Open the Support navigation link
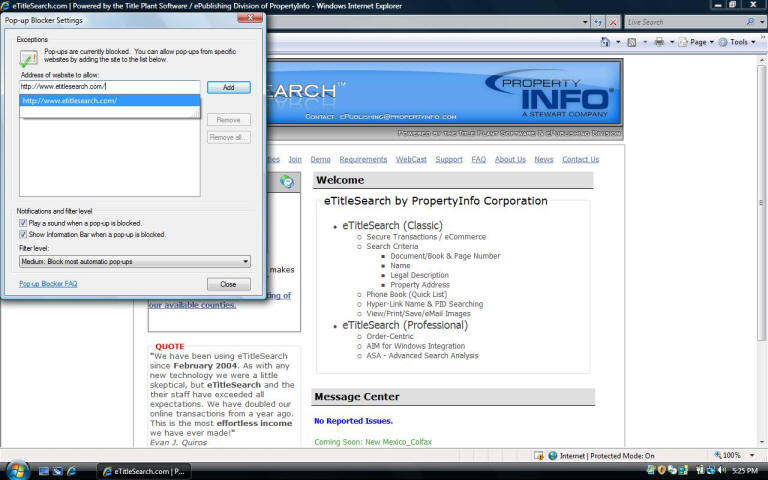Screen dimensions: 768x480 point(449,160)
